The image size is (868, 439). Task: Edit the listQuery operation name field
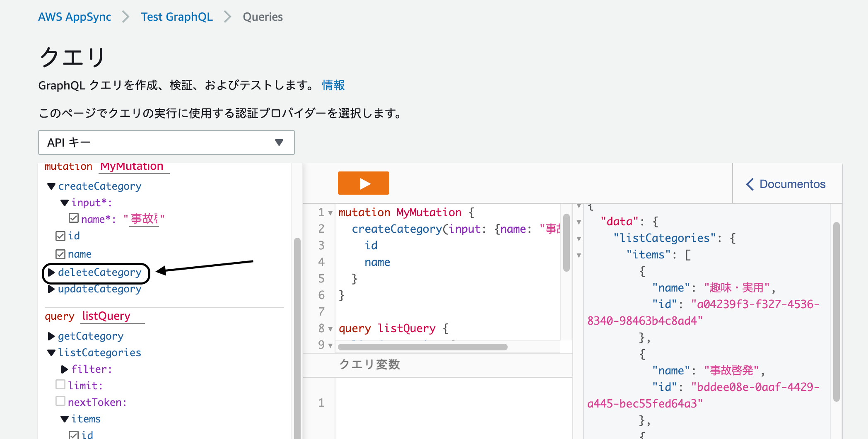point(113,316)
